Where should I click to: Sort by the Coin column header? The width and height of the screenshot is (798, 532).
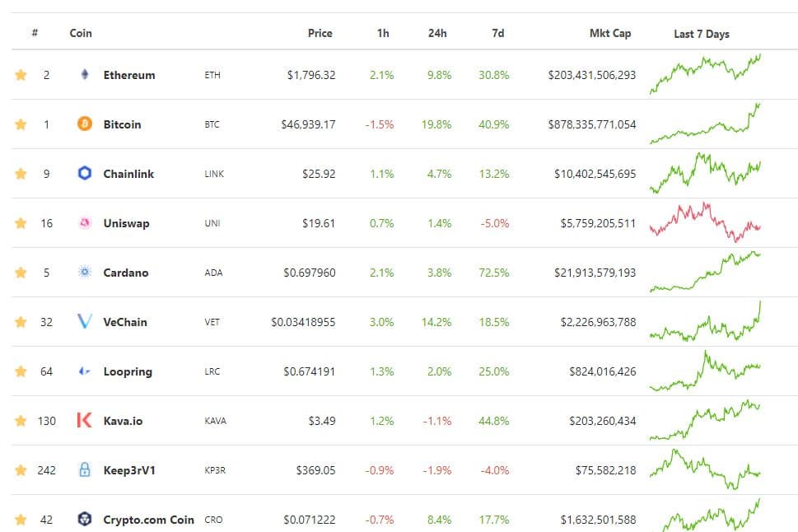point(81,33)
